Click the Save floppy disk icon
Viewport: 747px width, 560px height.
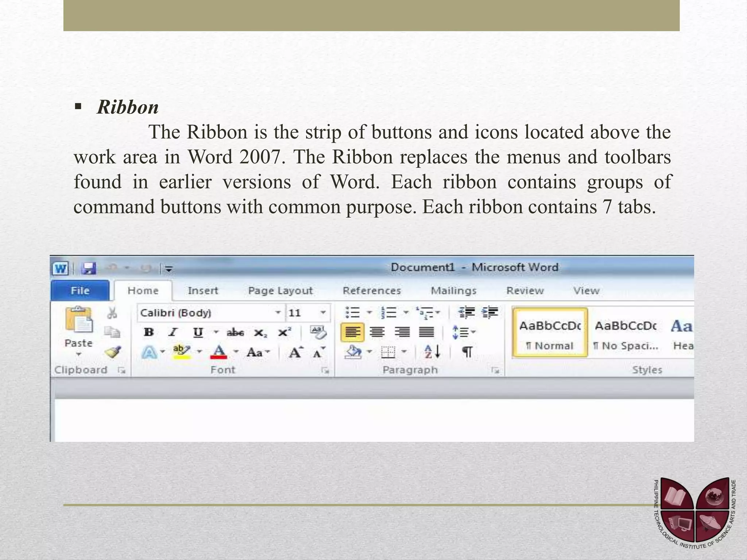(89, 269)
